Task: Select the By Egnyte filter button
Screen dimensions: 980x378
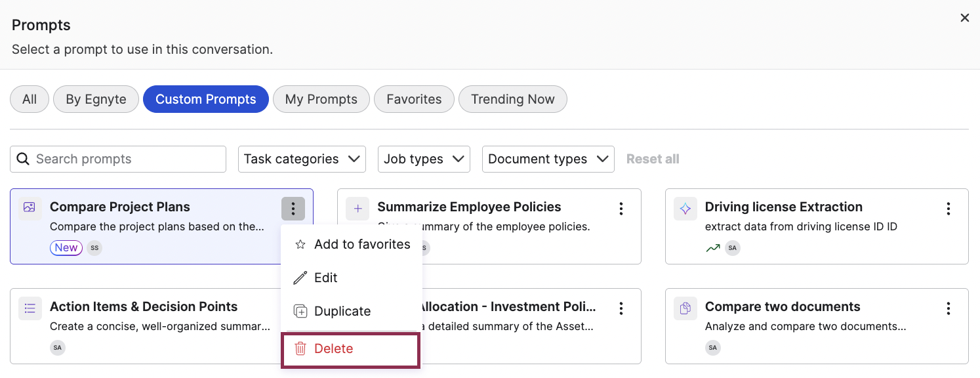Action: 96,99
